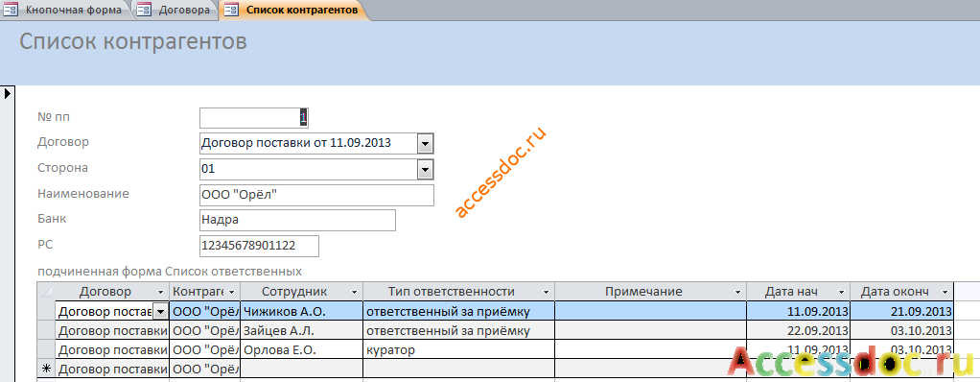Click the cell куратор

coord(458,349)
